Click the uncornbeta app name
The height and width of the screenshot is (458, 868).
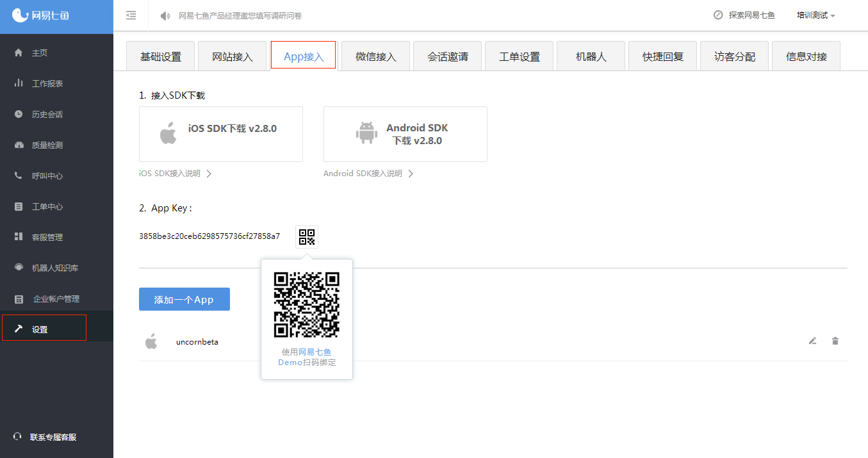pyautogui.click(x=197, y=341)
